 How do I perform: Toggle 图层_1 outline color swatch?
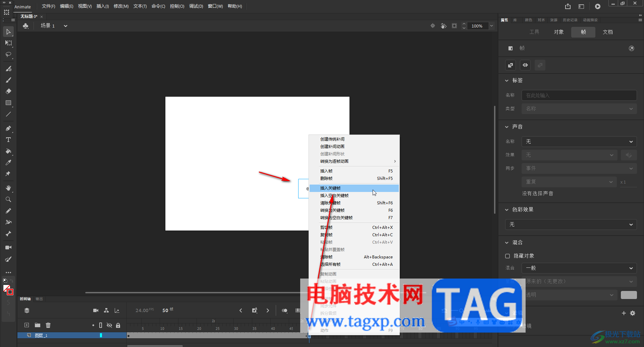[x=101, y=335]
